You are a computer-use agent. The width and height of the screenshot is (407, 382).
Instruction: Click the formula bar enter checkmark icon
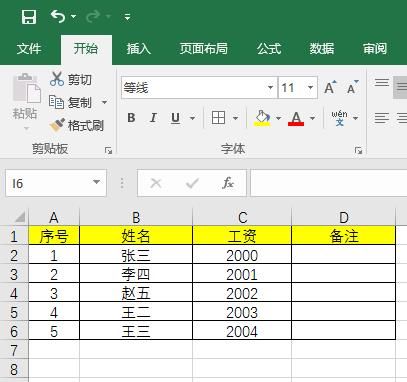192,183
